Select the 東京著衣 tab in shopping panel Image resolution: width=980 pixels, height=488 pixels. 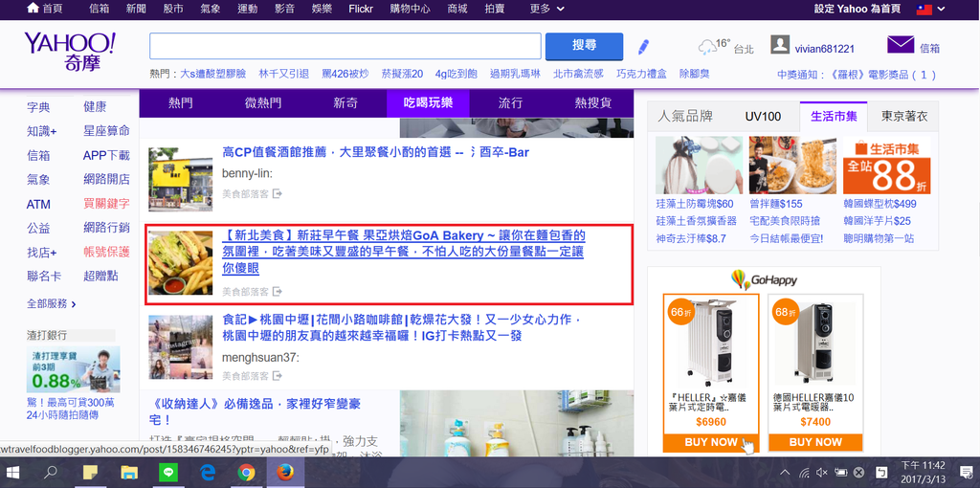click(903, 116)
